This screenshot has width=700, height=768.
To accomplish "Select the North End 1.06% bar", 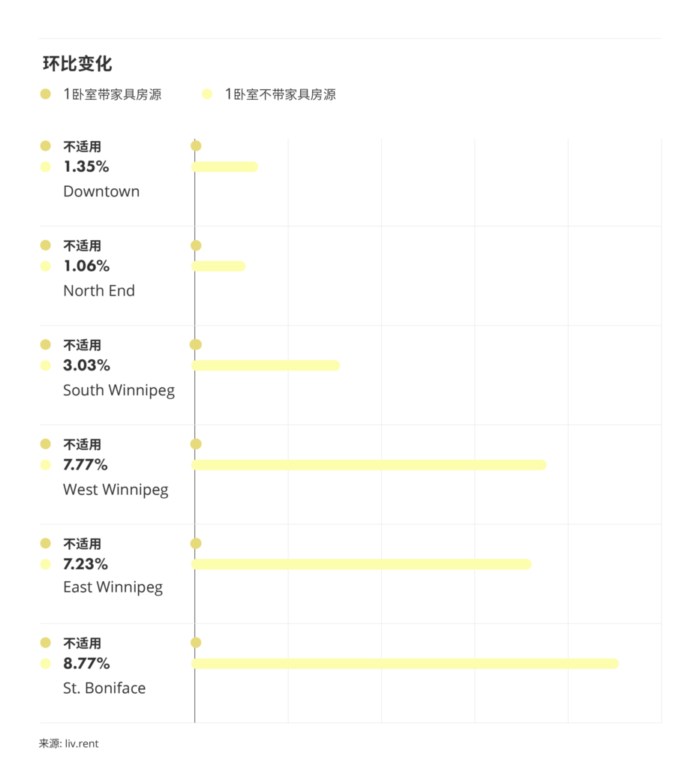I will [x=218, y=265].
